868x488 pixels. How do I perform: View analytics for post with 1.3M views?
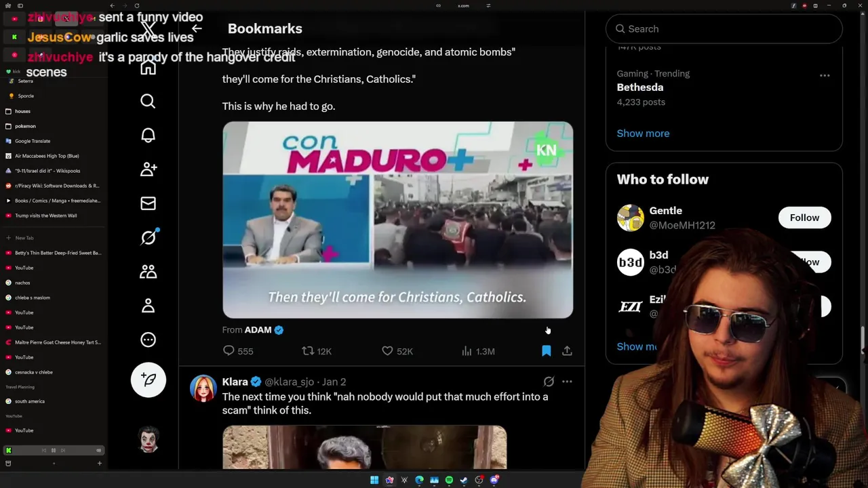coord(478,351)
